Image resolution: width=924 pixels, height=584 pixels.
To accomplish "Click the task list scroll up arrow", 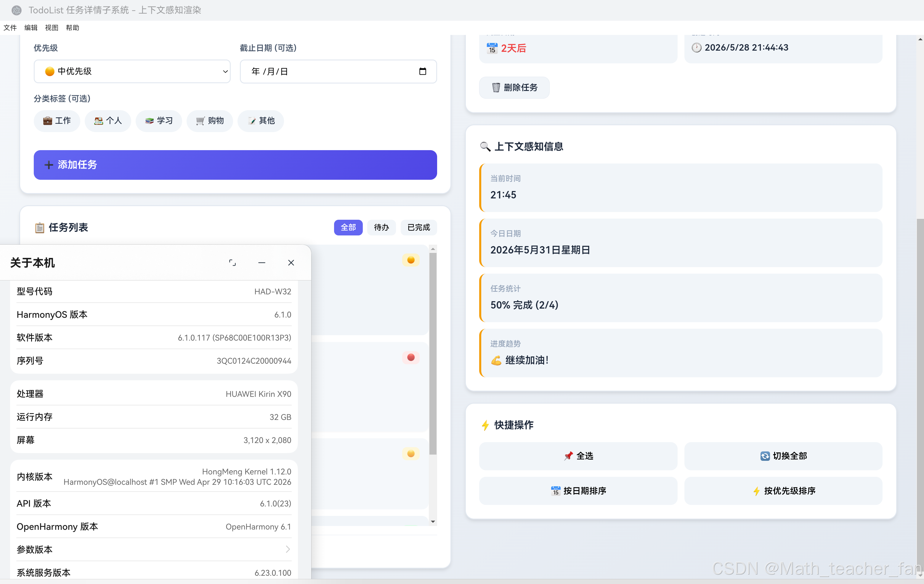I will point(433,249).
